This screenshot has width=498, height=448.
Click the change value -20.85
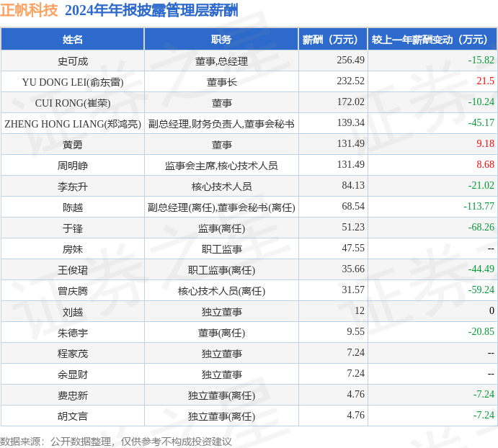[481, 331]
